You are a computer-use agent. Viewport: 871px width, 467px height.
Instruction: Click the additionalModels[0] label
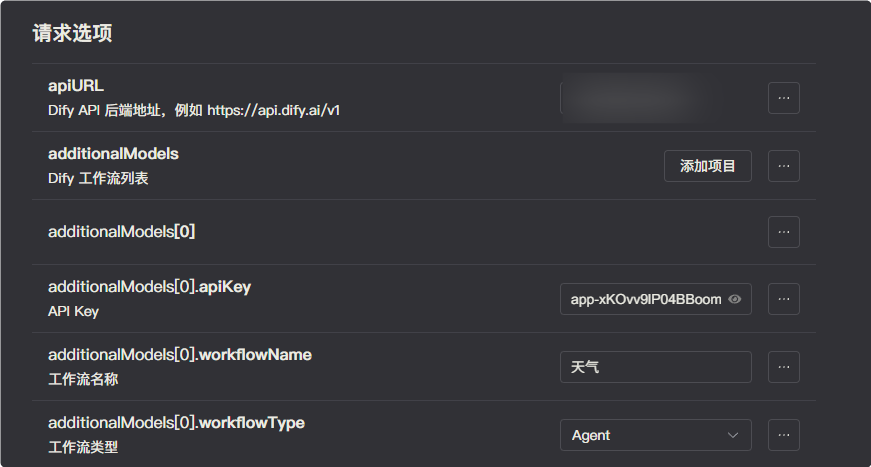(122, 232)
